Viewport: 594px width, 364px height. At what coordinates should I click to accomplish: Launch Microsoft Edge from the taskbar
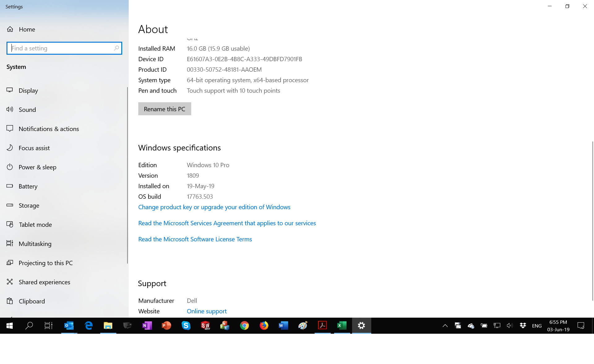[x=89, y=325]
